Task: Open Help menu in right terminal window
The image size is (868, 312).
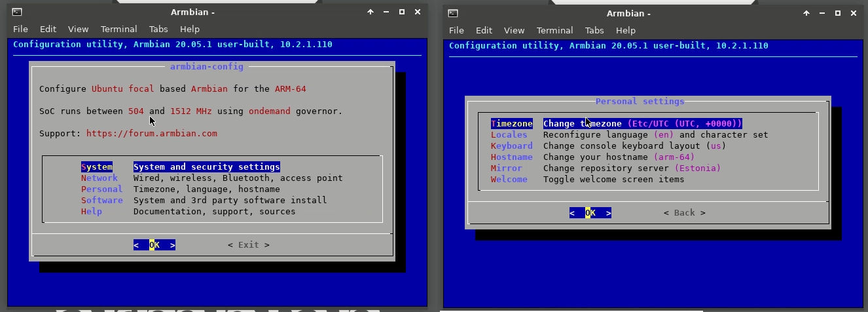Action: click(626, 30)
